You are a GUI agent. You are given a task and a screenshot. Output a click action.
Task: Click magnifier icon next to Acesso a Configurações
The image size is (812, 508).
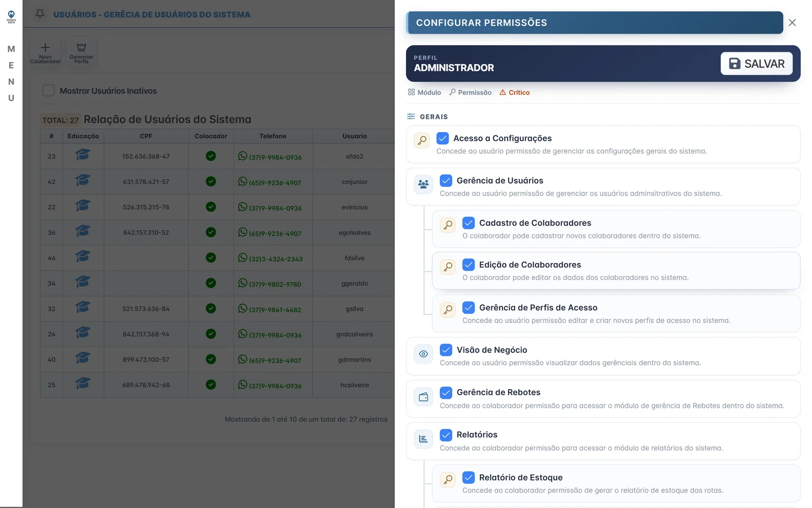point(422,140)
